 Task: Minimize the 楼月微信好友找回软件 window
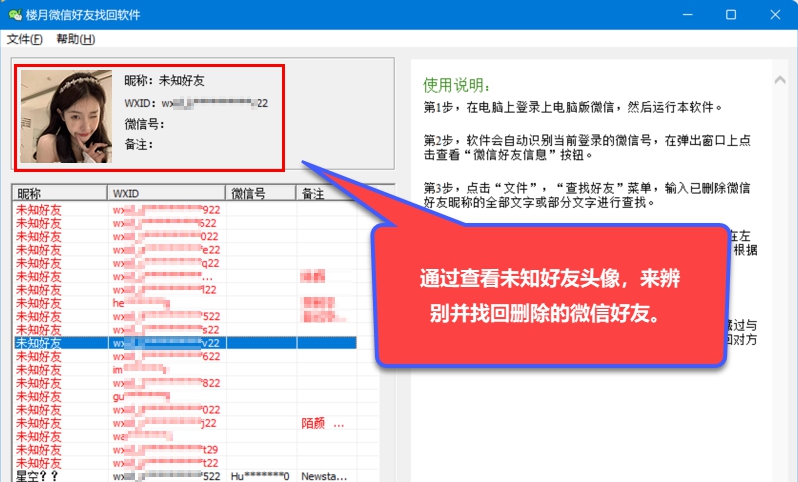(688, 15)
